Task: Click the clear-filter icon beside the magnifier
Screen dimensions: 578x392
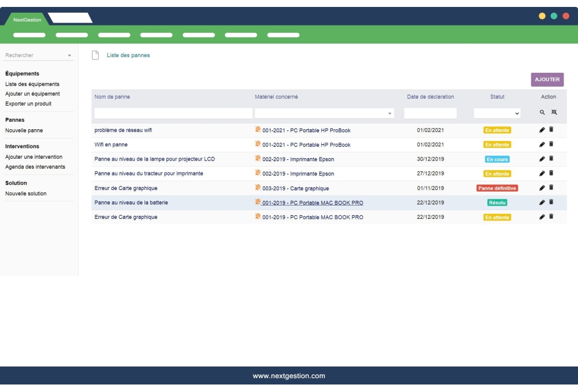Action: point(554,113)
